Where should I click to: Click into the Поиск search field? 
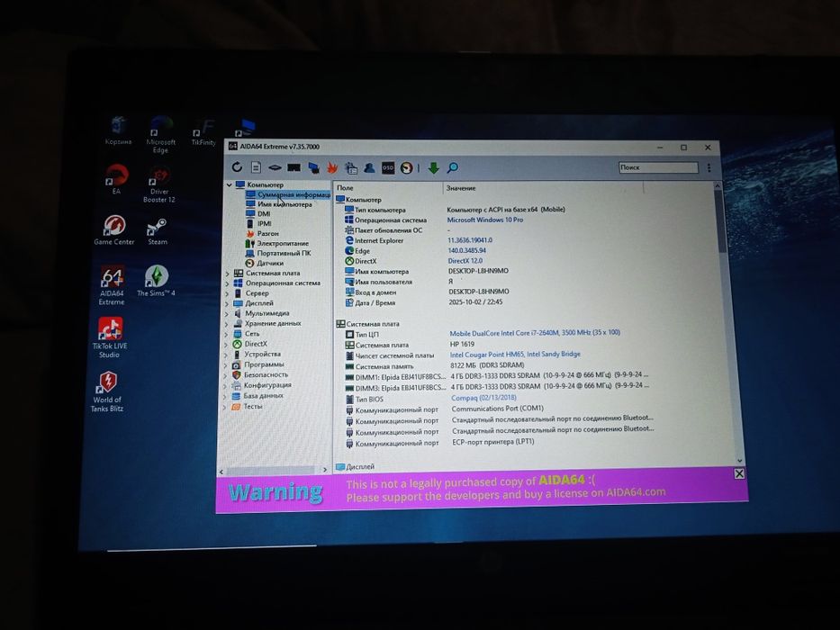tap(658, 167)
